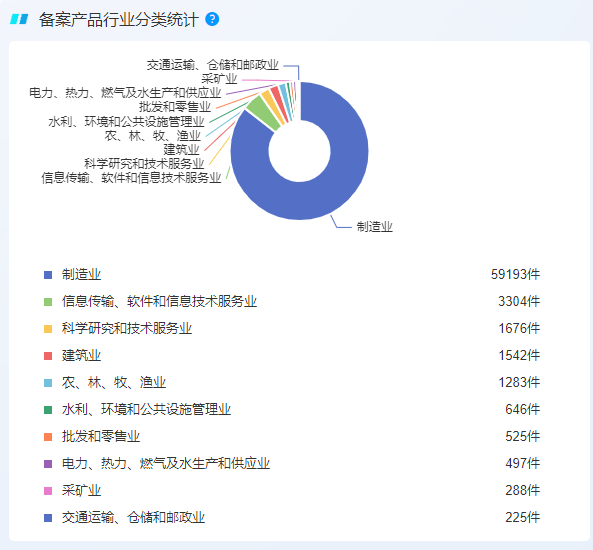593x550 pixels.
Task: Click the 3304件 count value
Action: pos(519,302)
